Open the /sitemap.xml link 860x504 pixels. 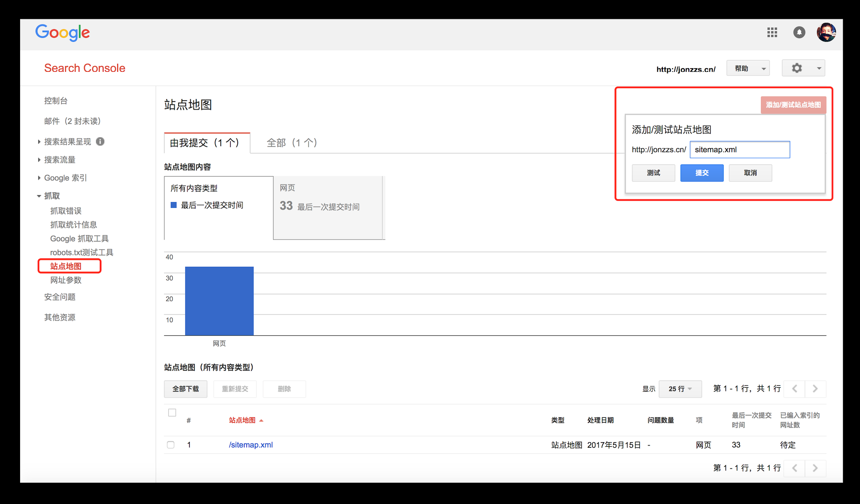pos(251,445)
